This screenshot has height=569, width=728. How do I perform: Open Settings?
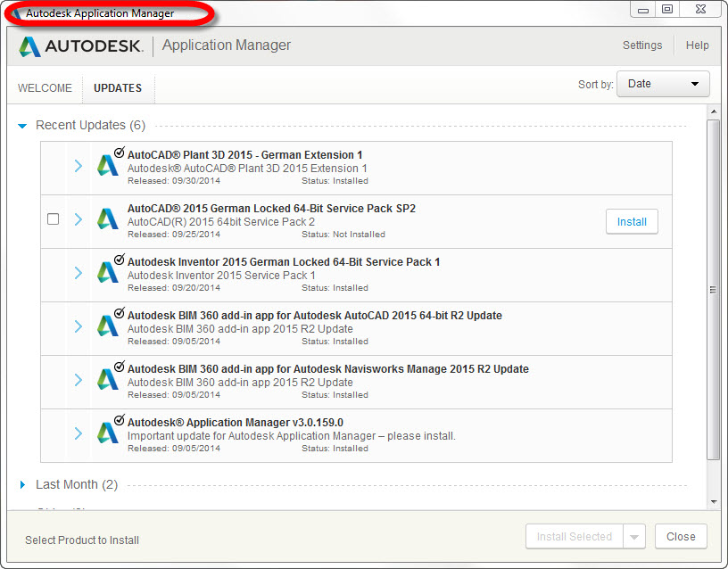coord(642,45)
